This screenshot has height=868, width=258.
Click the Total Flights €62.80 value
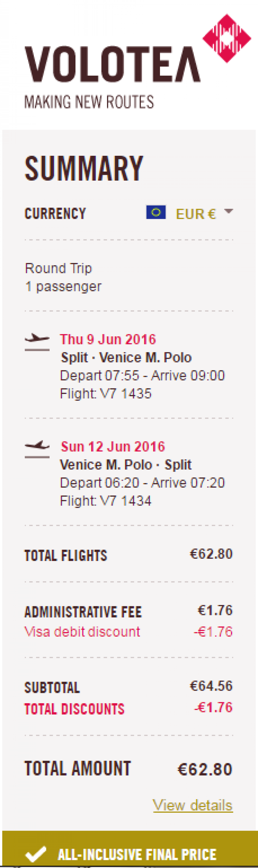pyautogui.click(x=211, y=554)
